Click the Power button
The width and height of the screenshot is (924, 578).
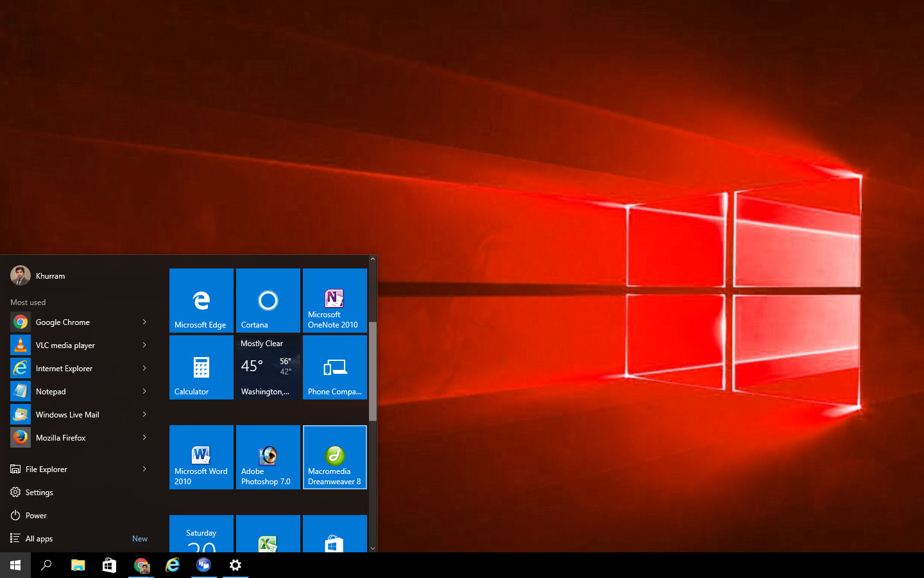(36, 516)
